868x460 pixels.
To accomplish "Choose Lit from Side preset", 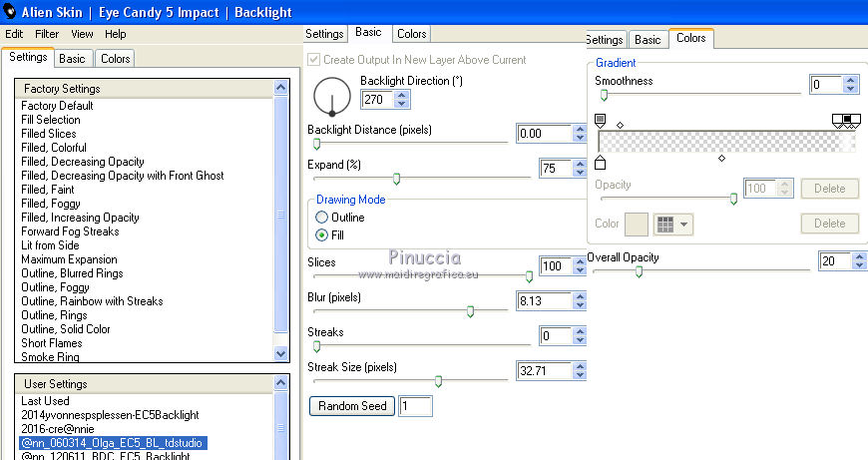I will [50, 245].
